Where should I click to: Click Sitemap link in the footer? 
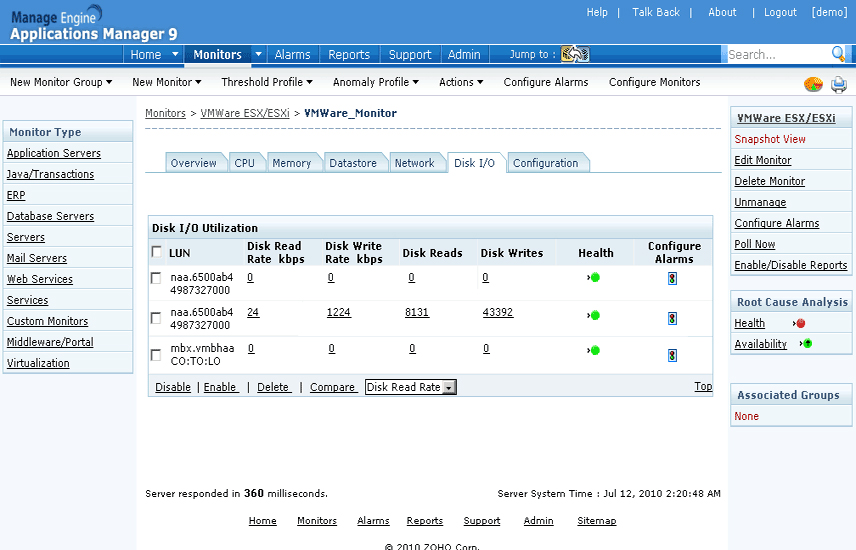597,521
